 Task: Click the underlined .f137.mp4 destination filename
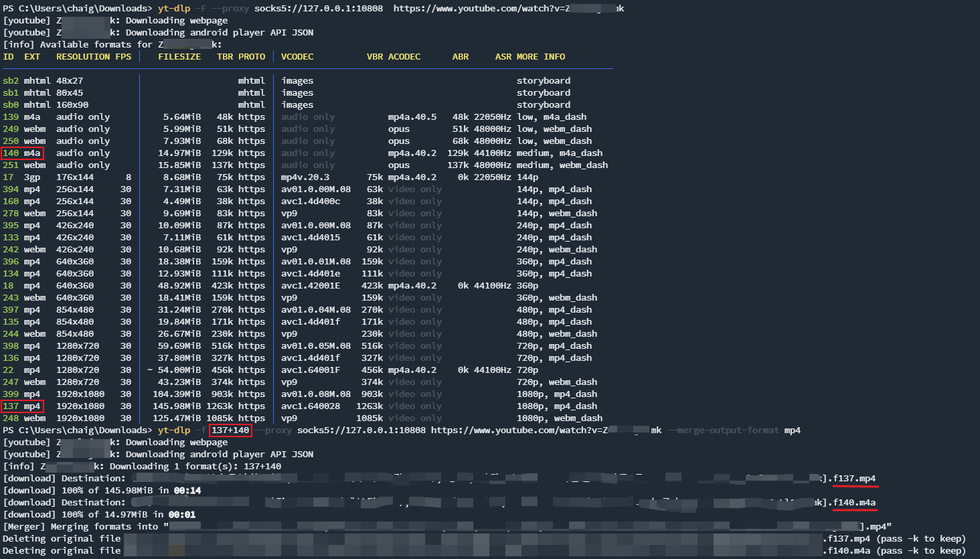(853, 479)
